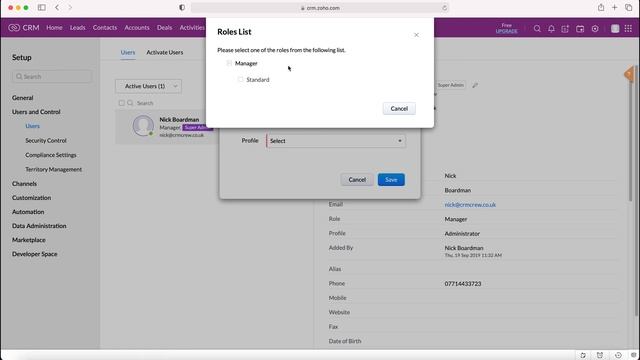Image resolution: width=640 pixels, height=360 pixels.
Task: Expand Channels in Setup sidebar
Action: (24, 184)
